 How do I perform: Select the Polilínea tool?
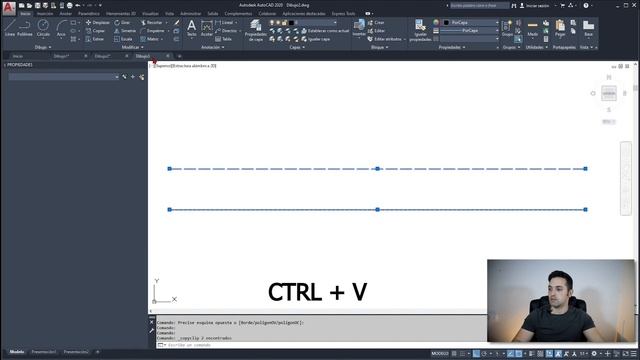tap(24, 28)
